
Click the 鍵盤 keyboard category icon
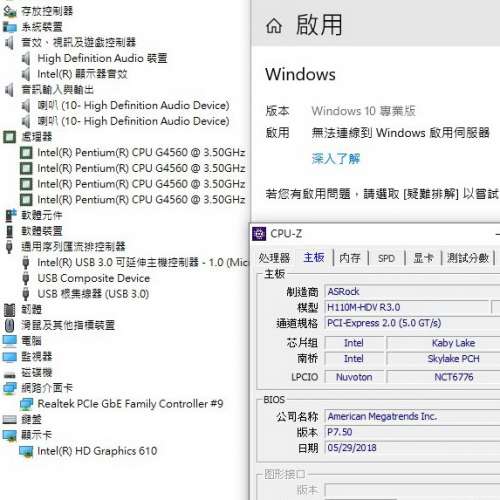9,419
